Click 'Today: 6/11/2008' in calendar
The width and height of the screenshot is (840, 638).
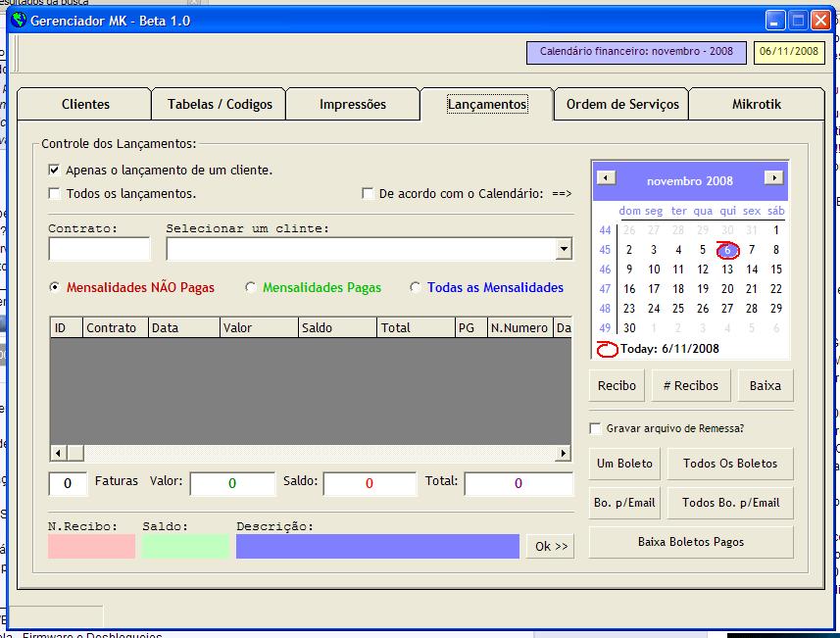[669, 349]
